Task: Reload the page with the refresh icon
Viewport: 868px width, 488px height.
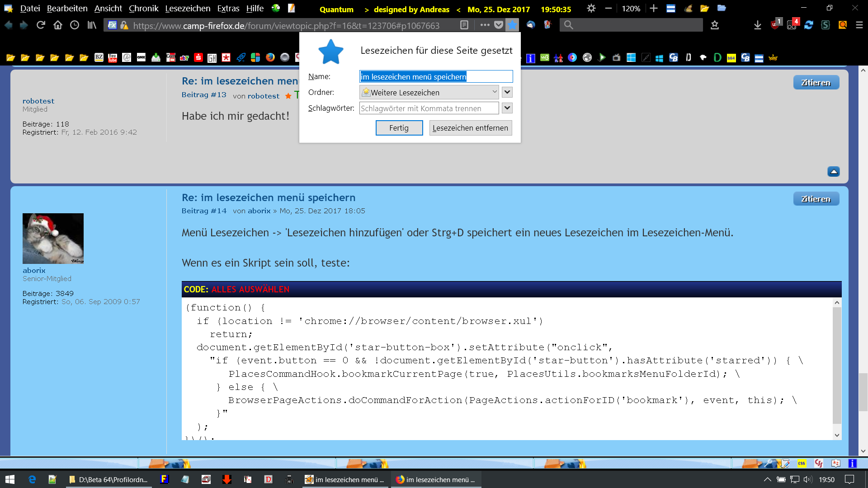Action: 41,25
